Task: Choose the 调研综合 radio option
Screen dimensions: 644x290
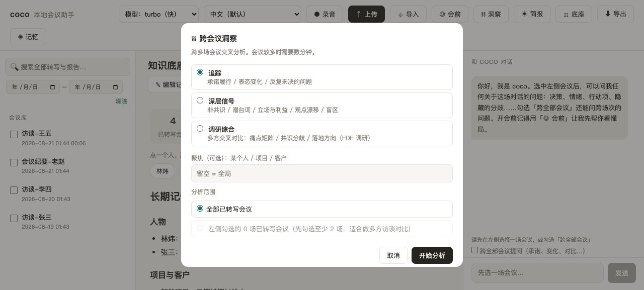Action: (200, 129)
